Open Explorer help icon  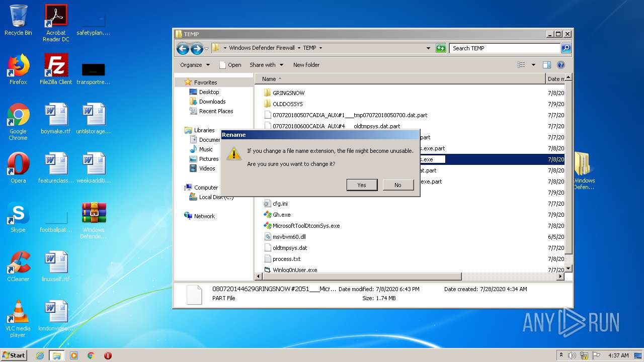(561, 65)
